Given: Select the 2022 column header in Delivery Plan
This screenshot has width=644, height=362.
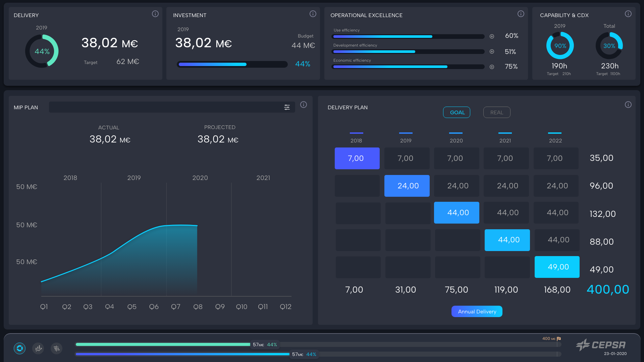Looking at the screenshot, I should (x=555, y=141).
